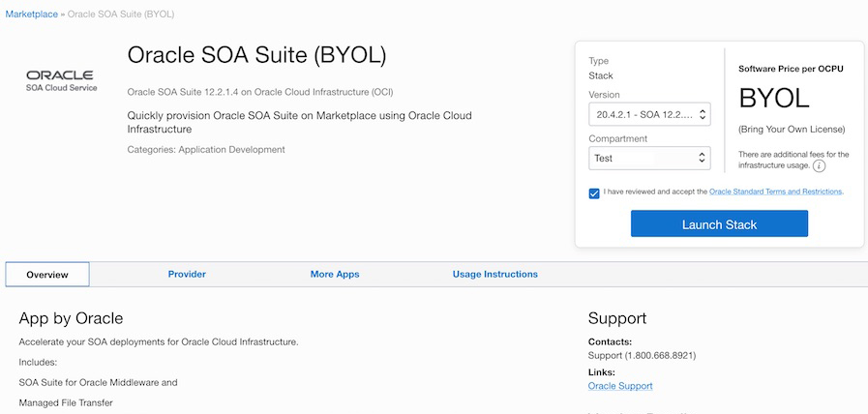
Task: Click the App by Oracle heading
Action: (x=71, y=318)
